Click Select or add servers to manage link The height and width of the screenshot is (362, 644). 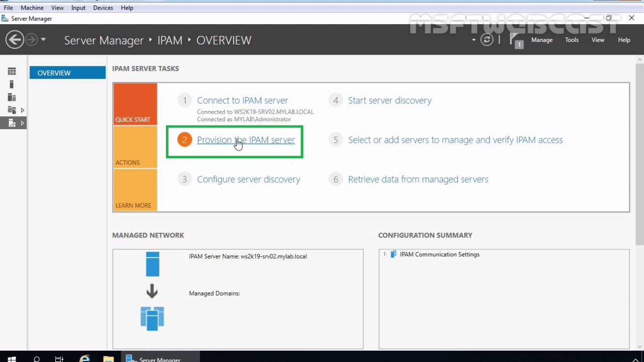point(456,140)
